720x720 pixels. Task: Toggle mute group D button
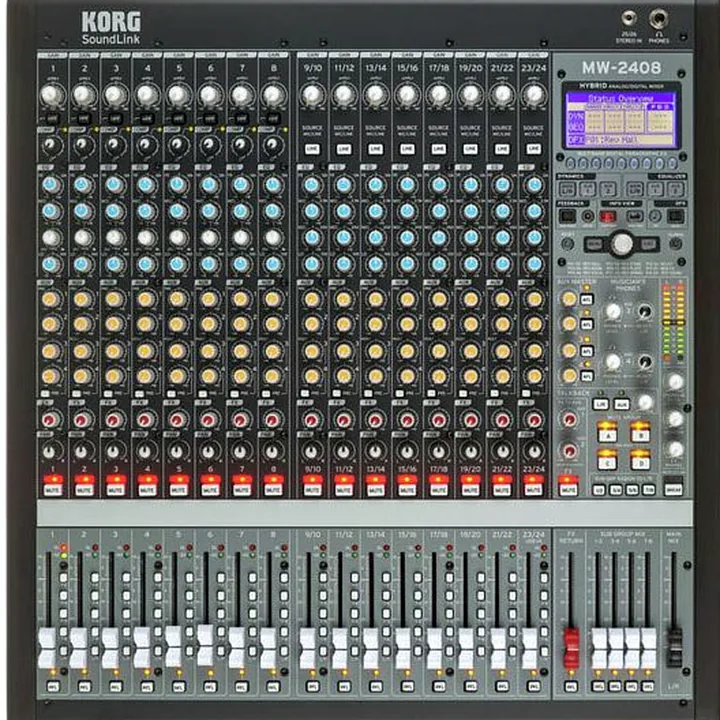pos(640,459)
